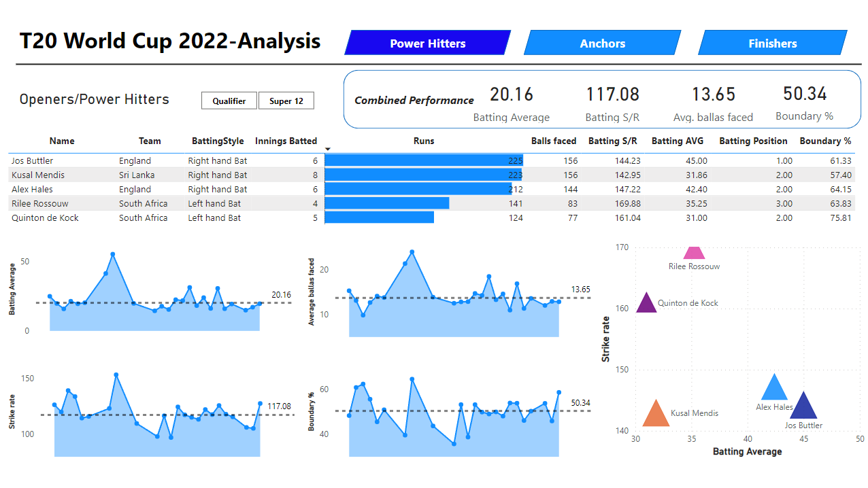Click Jos Buttler's runs data bar
This screenshot has width=868, height=488.
(x=423, y=160)
